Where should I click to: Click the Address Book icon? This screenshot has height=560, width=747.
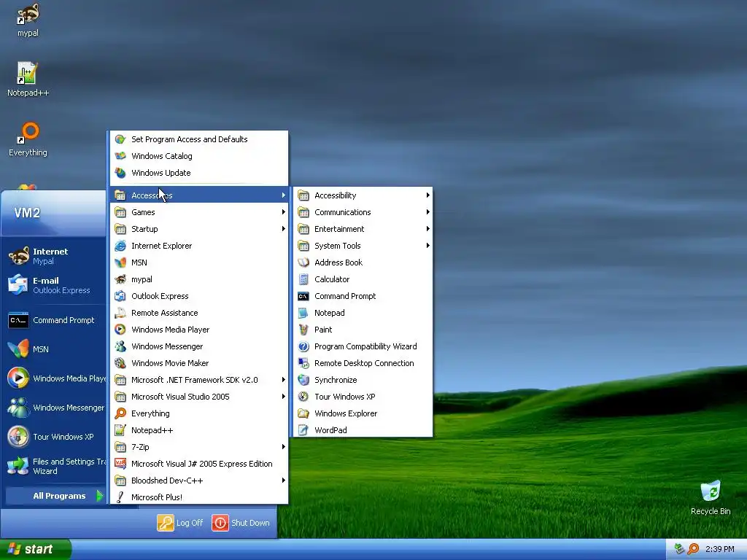303,262
